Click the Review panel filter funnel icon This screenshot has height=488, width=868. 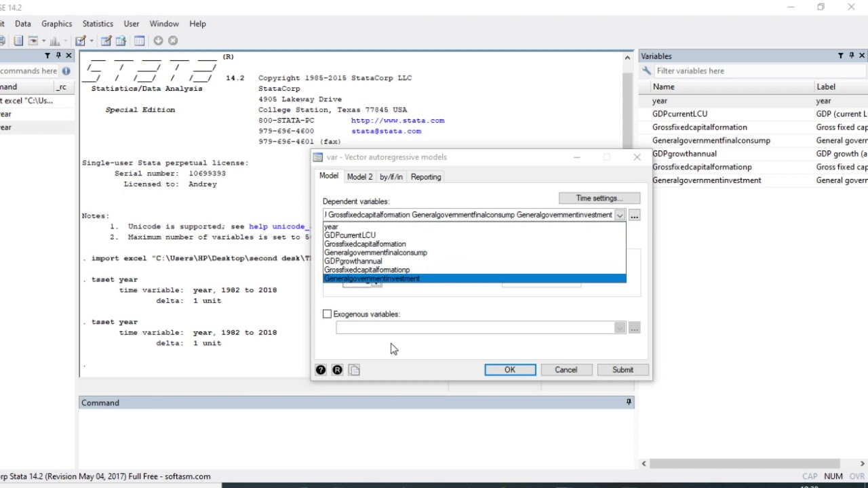(x=47, y=56)
